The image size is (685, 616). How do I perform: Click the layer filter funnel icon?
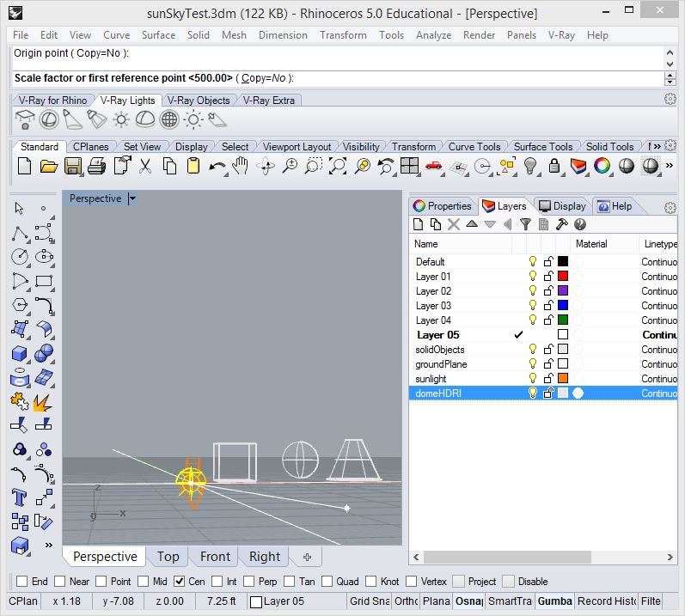(x=525, y=224)
